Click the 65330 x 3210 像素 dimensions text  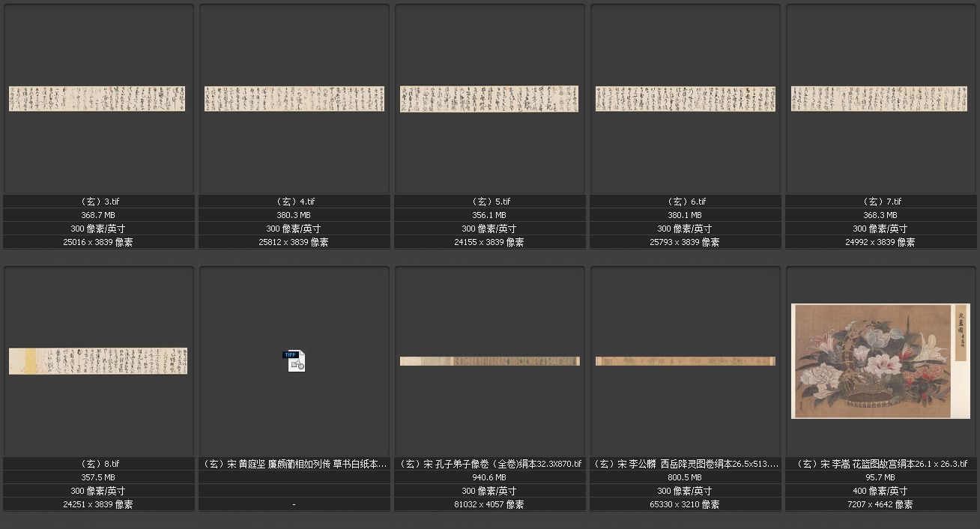685,504
